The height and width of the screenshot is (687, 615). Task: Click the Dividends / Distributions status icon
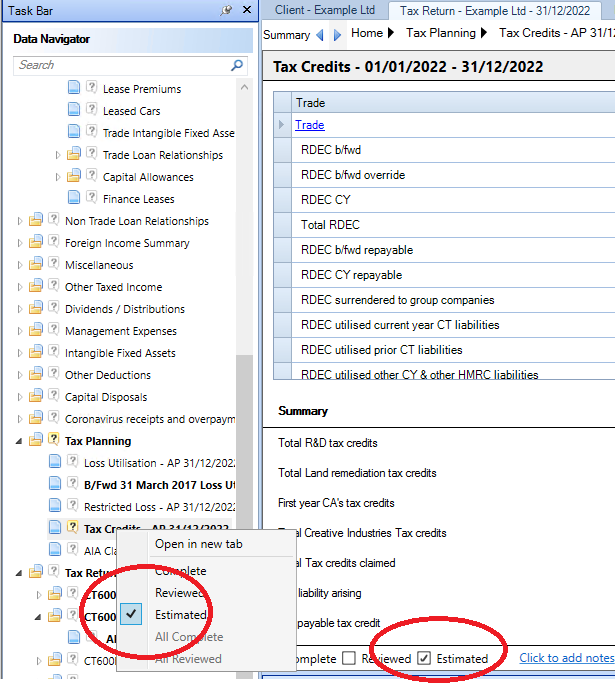(x=53, y=307)
